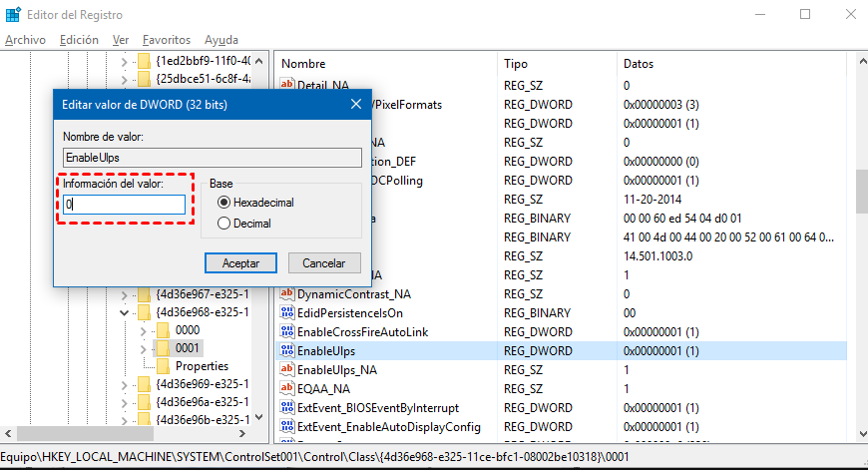Click the Registry Editor app icon in title bar
This screenshot has height=470, width=868.
click(x=15, y=15)
